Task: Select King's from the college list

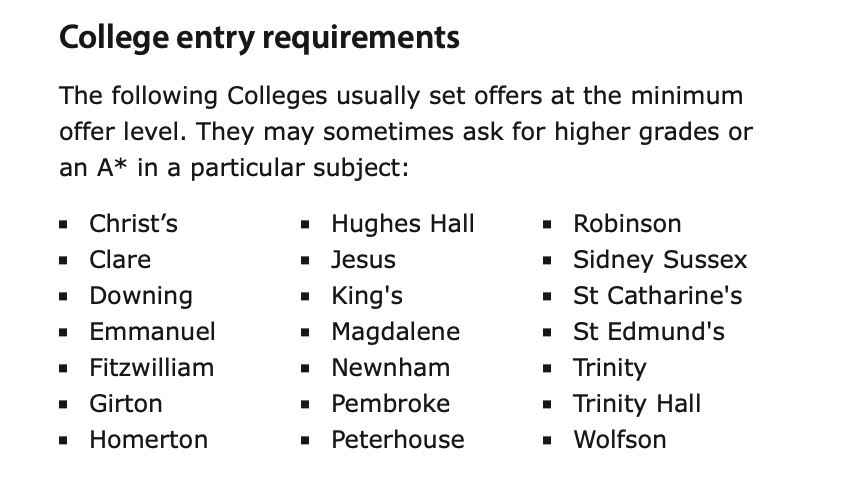Action: click(367, 296)
